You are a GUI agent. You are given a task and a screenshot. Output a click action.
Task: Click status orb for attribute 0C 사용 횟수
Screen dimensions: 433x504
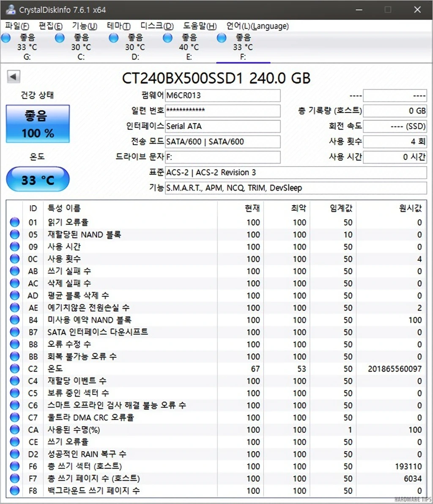tap(14, 259)
